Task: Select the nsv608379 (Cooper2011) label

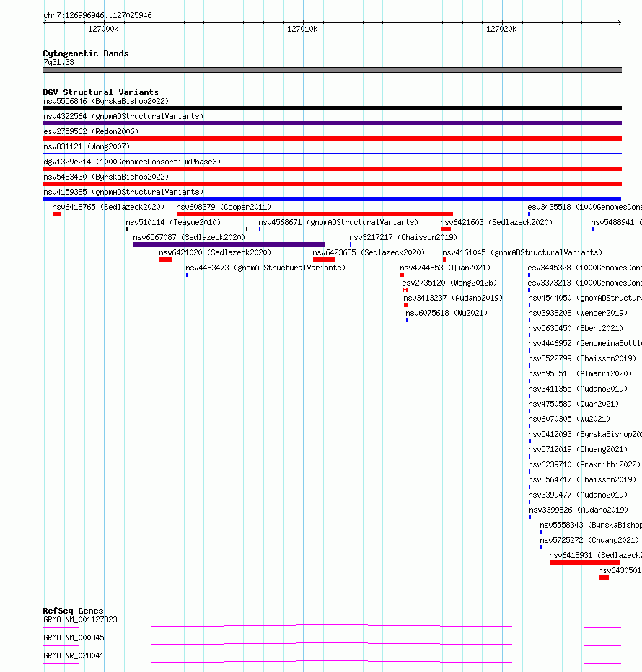Action: tap(224, 207)
